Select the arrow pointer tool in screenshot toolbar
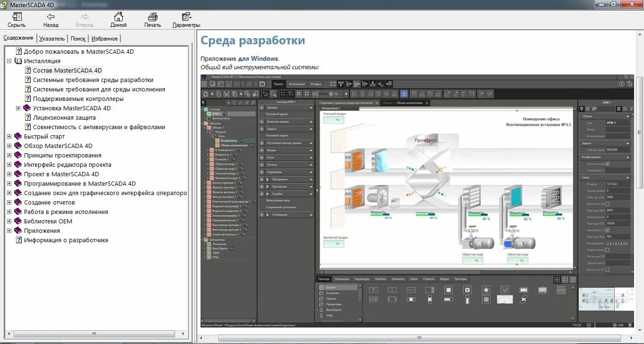This screenshot has height=344, width=644. tap(266, 94)
